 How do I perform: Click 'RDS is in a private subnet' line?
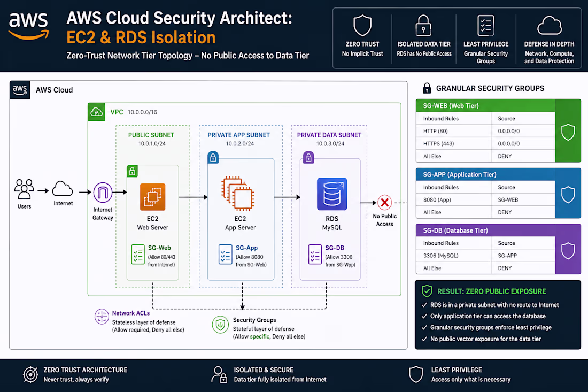494,305
